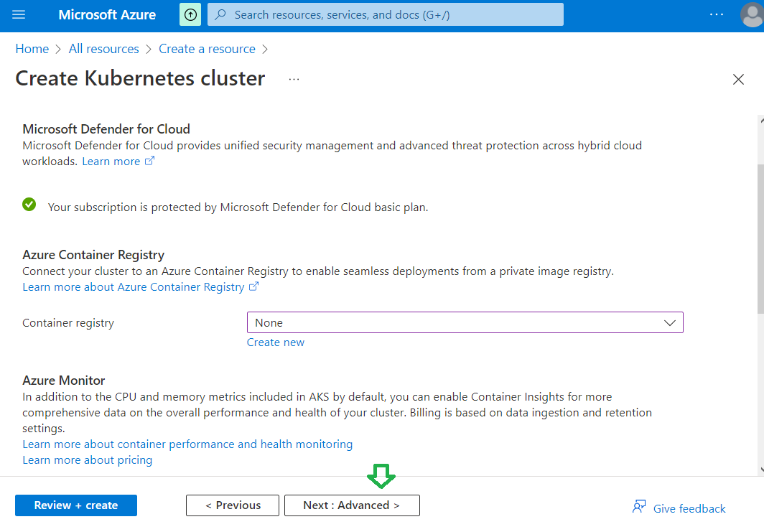The height and width of the screenshot is (532, 764).
Task: Open the user account avatar
Action: [x=752, y=15]
